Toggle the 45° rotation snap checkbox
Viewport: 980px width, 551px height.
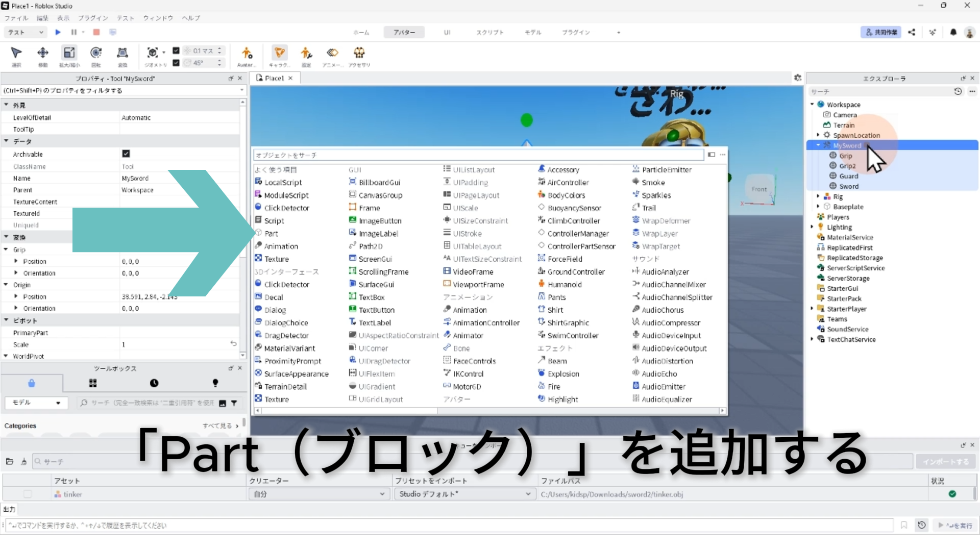point(176,63)
